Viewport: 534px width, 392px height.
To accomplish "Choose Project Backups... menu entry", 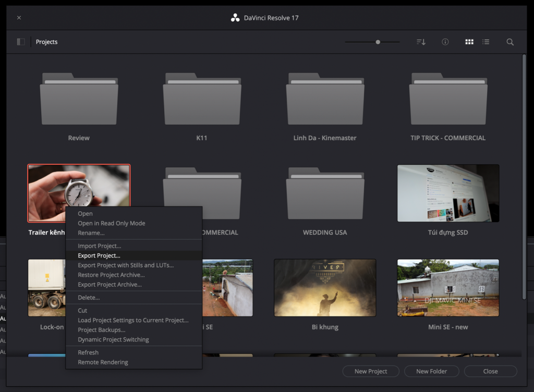I will [x=102, y=330].
